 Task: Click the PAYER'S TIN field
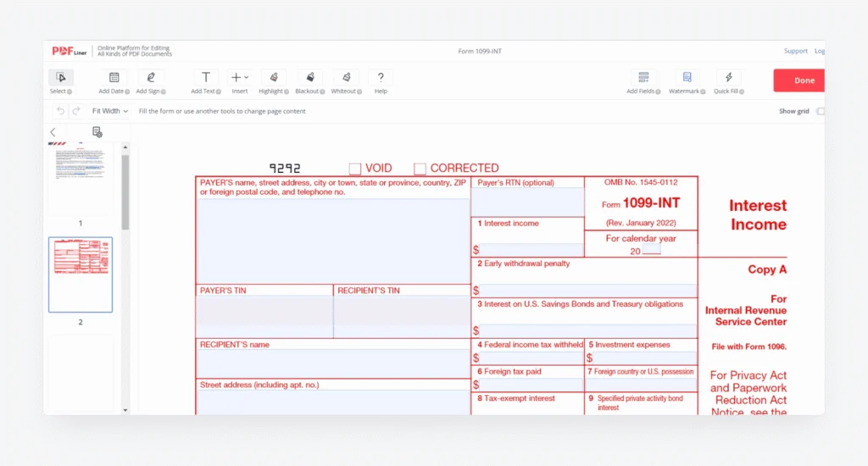click(264, 317)
